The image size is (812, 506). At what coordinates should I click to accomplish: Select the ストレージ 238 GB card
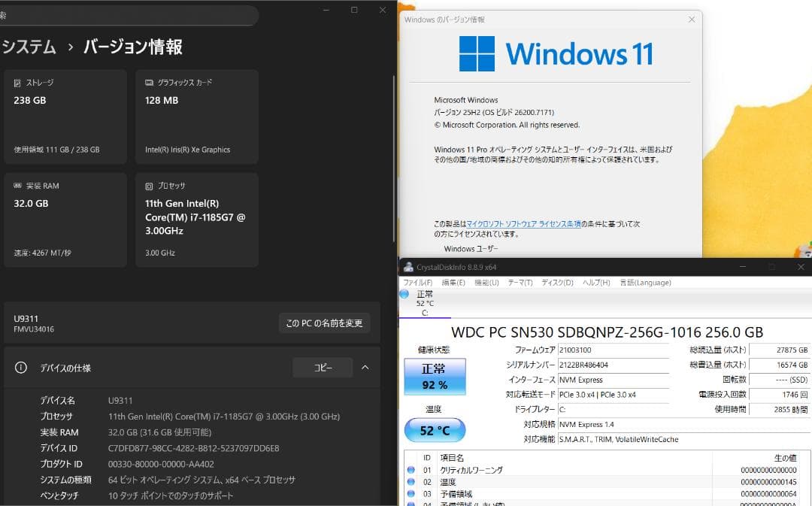coord(65,117)
